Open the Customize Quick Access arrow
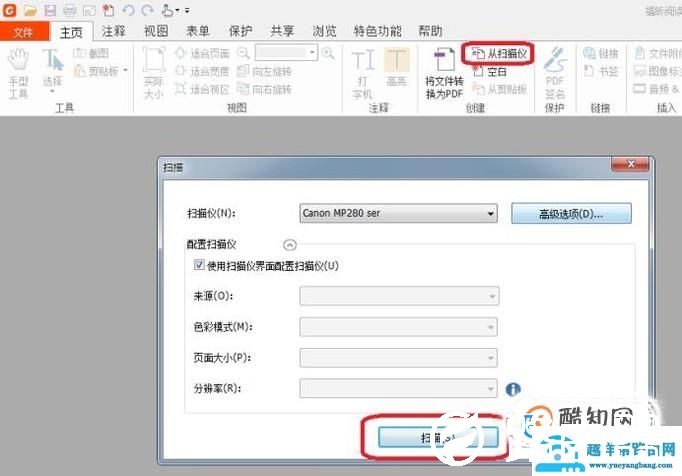The image size is (682, 476). pos(187,10)
